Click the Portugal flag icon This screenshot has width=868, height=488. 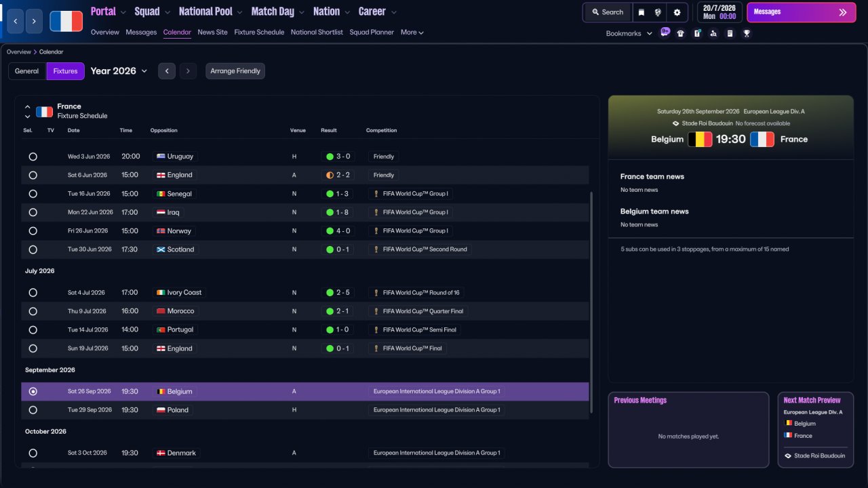(161, 330)
